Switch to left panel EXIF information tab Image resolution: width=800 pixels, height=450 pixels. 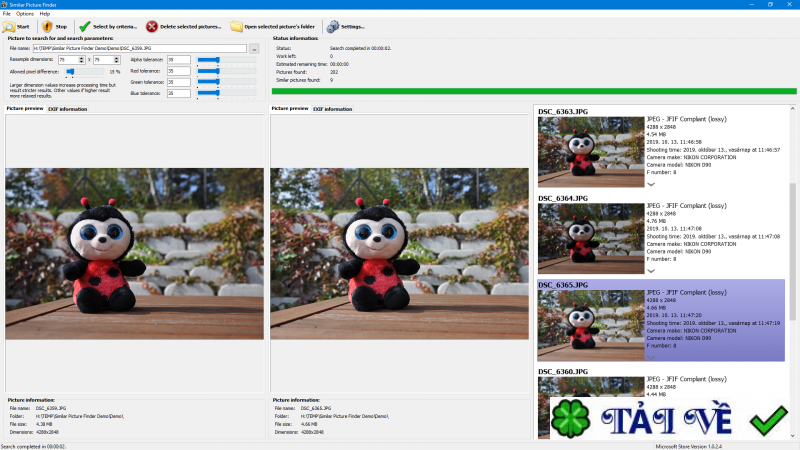[67, 108]
